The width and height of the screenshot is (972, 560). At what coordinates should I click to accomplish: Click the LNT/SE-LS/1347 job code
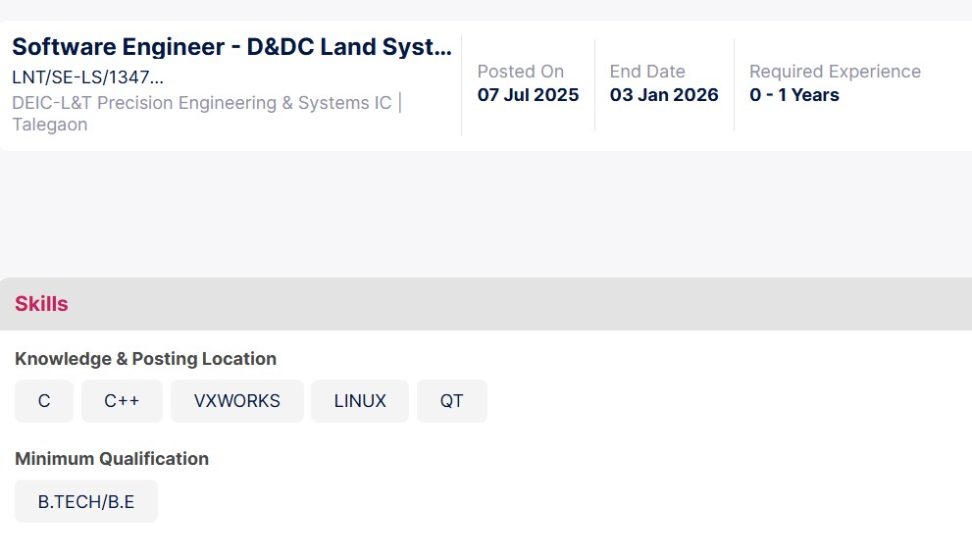click(87, 77)
